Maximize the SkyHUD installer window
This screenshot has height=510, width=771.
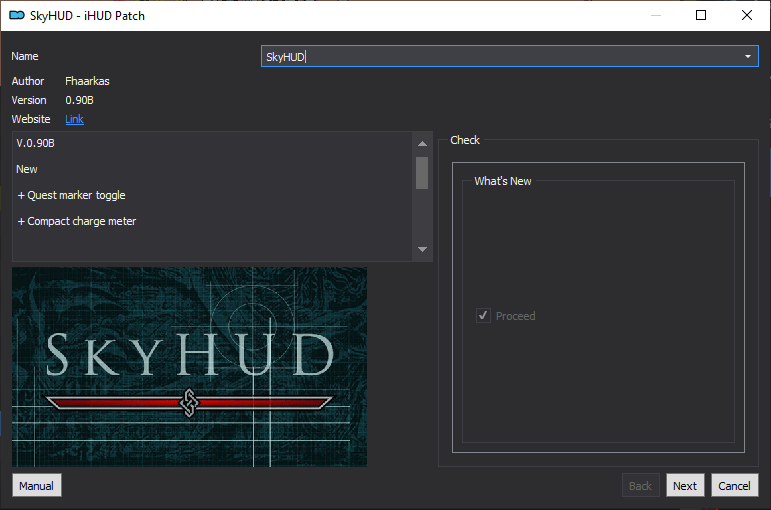pos(701,15)
